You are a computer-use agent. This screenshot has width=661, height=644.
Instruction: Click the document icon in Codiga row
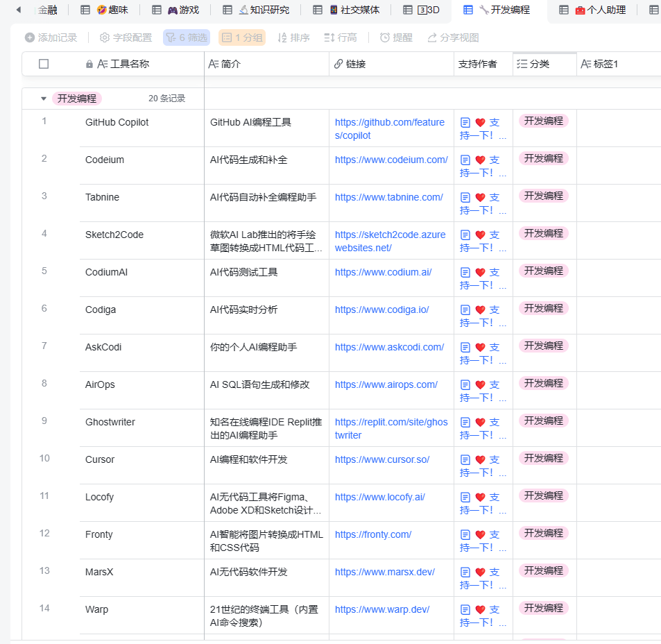point(465,310)
